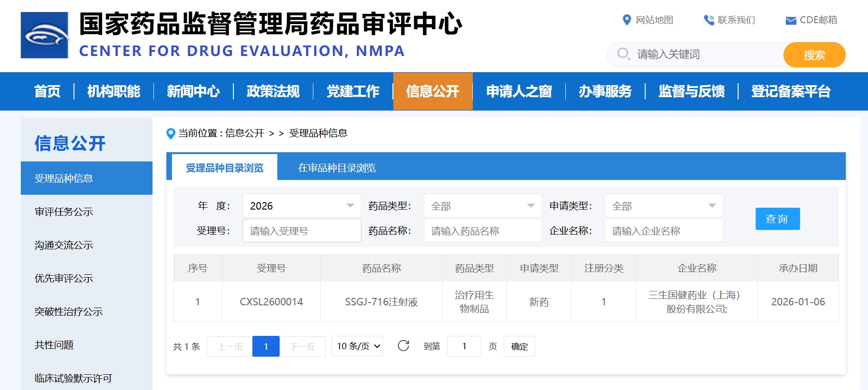Open 联系我们 link
The image size is (868, 390).
736,20
